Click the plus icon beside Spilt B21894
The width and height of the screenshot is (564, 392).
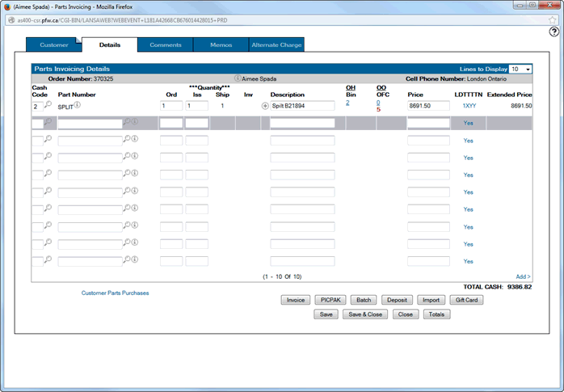(265, 106)
